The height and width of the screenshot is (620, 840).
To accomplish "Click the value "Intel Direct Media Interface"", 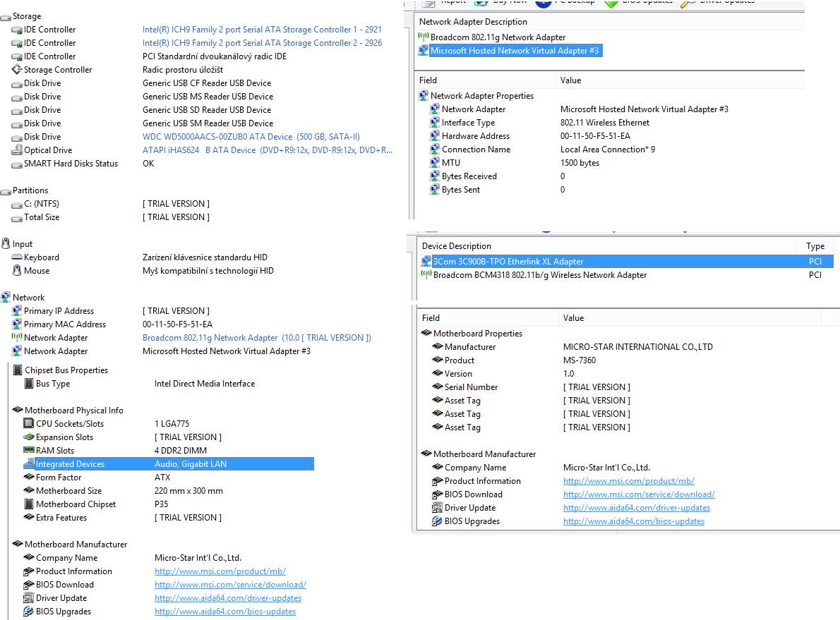I will click(205, 383).
